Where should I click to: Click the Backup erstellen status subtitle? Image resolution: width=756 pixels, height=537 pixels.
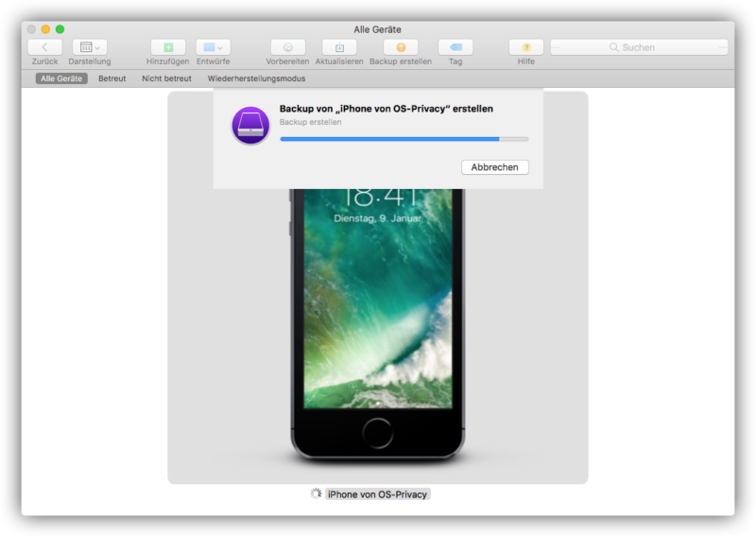point(311,123)
